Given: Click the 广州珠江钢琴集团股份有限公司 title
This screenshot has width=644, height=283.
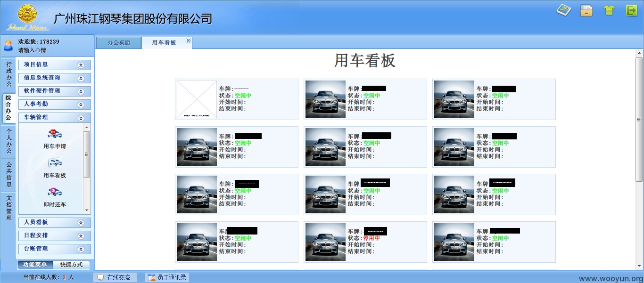Looking at the screenshot, I should (133, 19).
